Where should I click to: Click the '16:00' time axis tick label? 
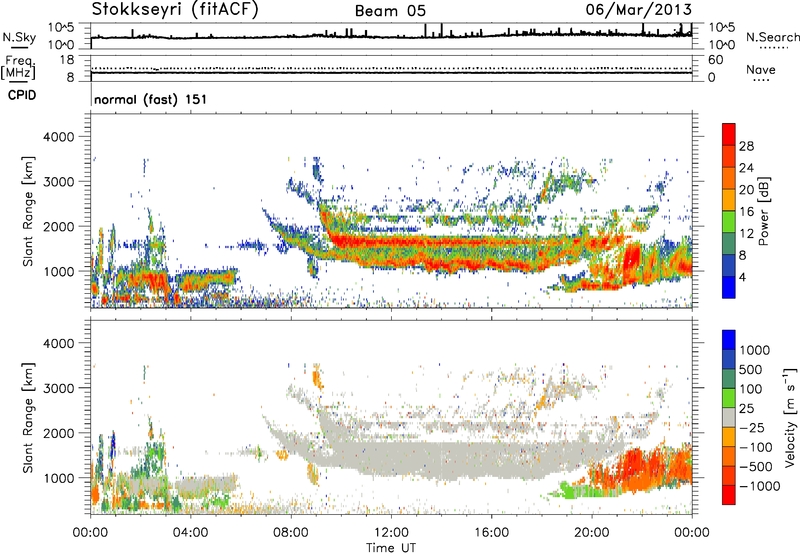pos(491,533)
